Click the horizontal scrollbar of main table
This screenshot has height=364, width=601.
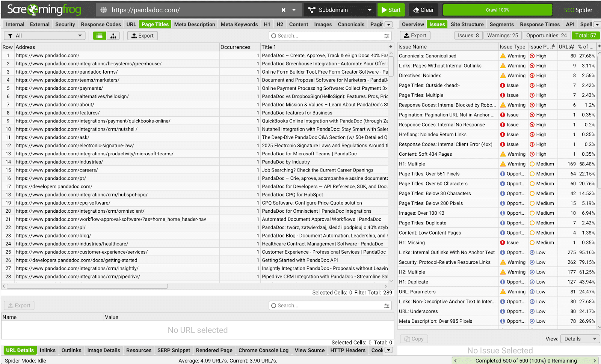pyautogui.click(x=87, y=286)
